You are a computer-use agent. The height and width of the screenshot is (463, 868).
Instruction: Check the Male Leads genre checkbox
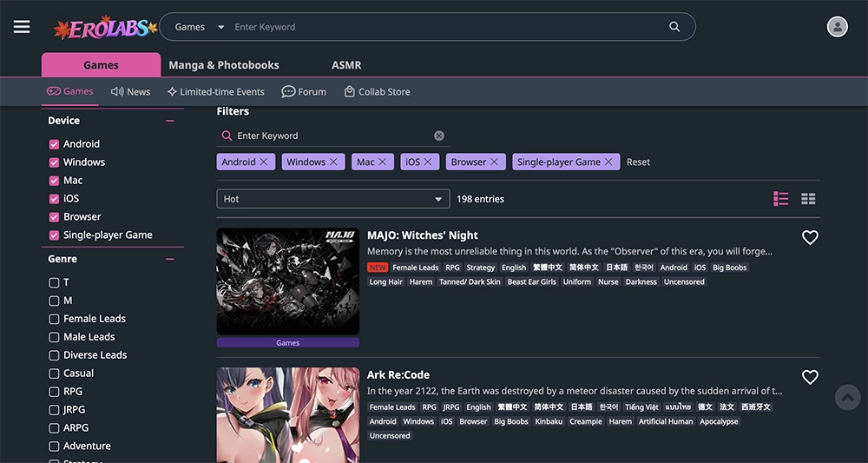54,337
